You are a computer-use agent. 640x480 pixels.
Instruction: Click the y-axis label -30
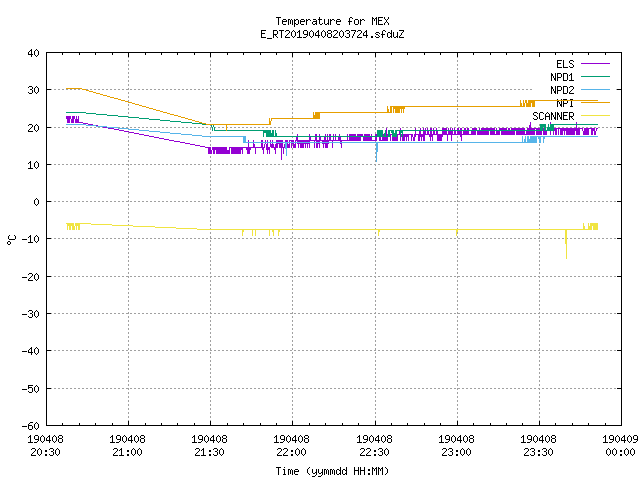31,313
